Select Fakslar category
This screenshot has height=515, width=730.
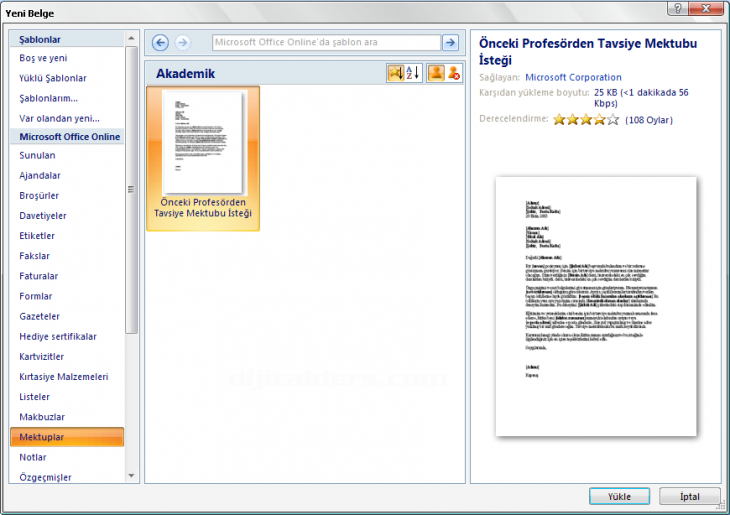point(34,256)
